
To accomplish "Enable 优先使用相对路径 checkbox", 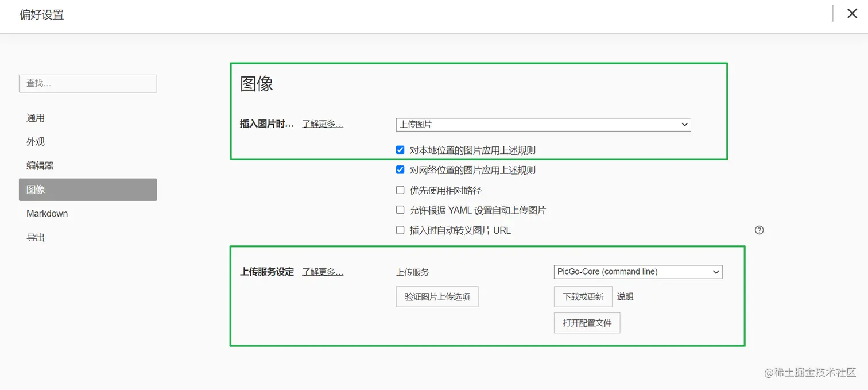I will coord(400,190).
